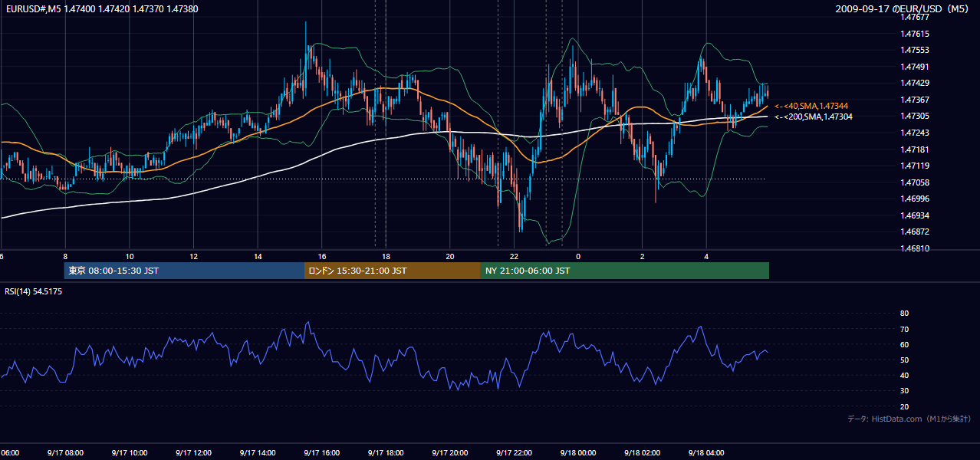The image size is (980, 460).
Task: Click the 9/17 16:00 bottom time label
Action: click(x=321, y=452)
